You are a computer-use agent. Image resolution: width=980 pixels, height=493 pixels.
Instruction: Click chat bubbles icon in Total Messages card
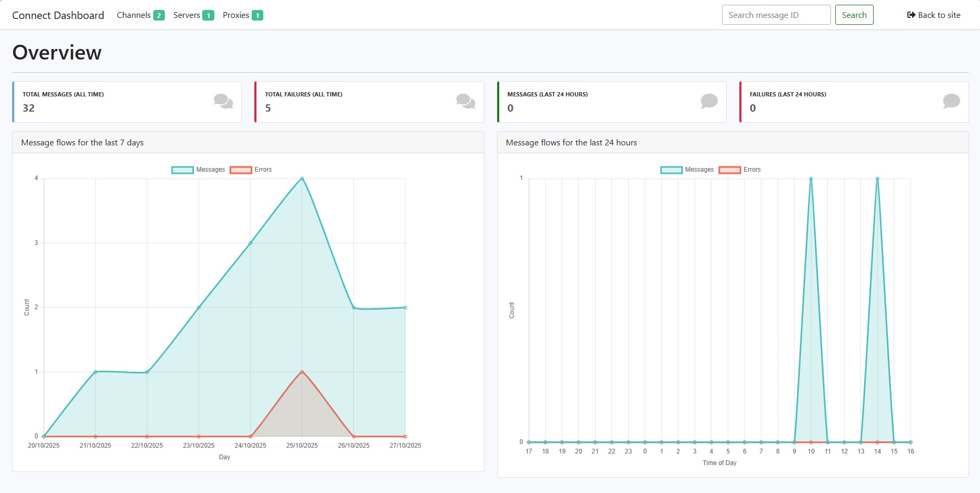(223, 101)
